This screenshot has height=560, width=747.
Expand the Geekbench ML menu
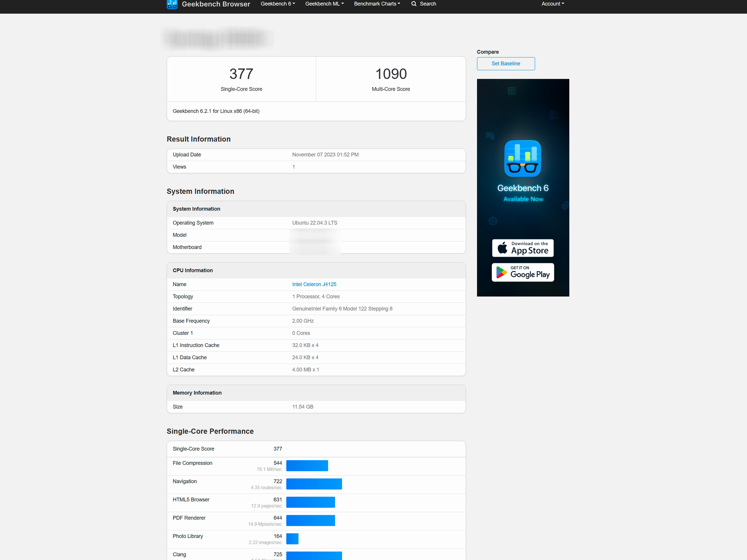[324, 4]
